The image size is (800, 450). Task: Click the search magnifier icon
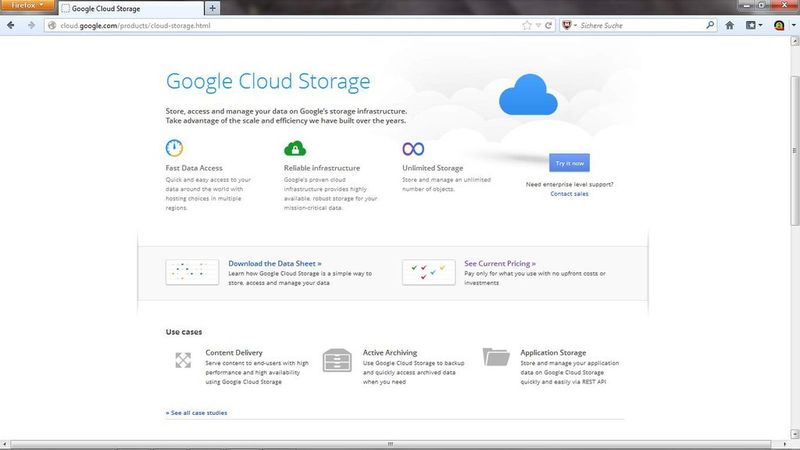pos(710,24)
